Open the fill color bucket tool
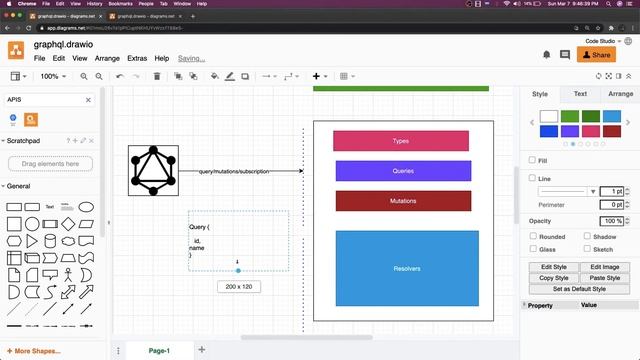The width and height of the screenshot is (640, 360). click(x=214, y=76)
